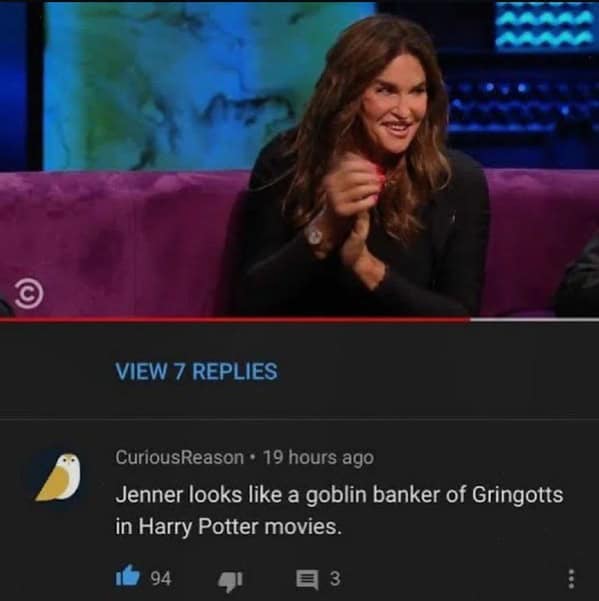Open replies icon showing 3
This screenshot has height=601, width=599.
coord(307,579)
